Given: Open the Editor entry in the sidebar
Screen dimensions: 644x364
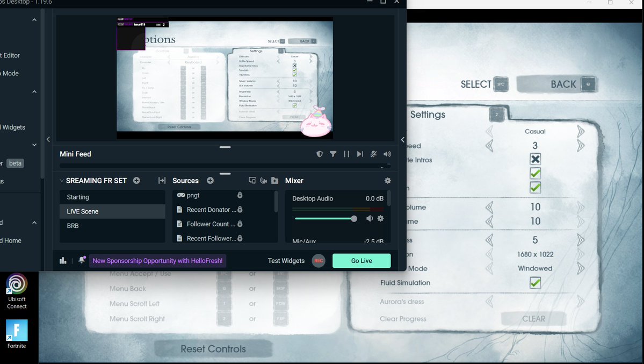Looking at the screenshot, I should [10, 55].
